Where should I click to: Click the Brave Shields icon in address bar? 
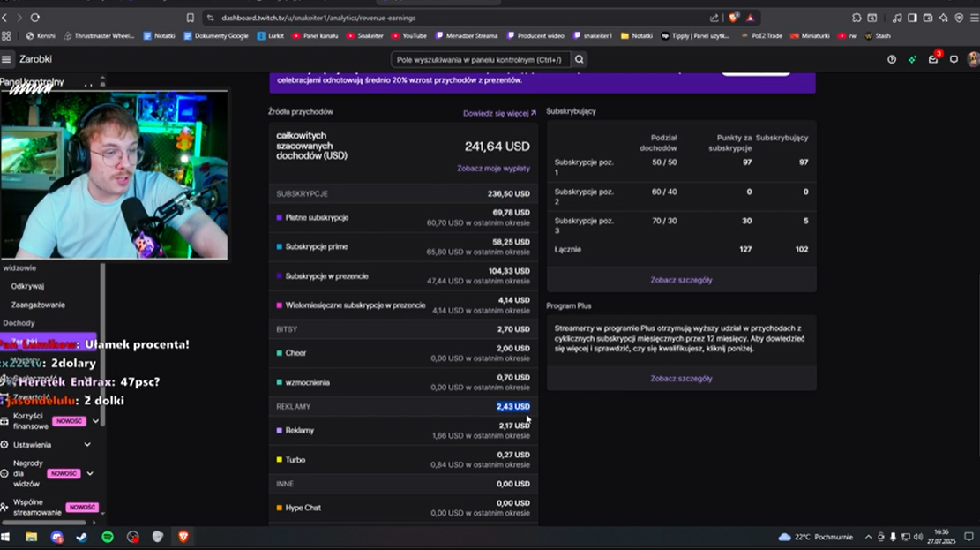(733, 18)
